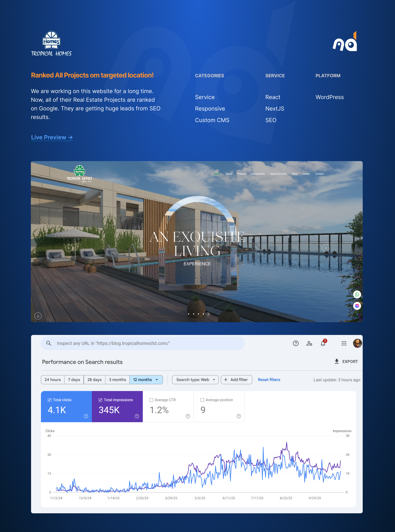
Task: Open About in preview navigation
Action: [x=229, y=174]
